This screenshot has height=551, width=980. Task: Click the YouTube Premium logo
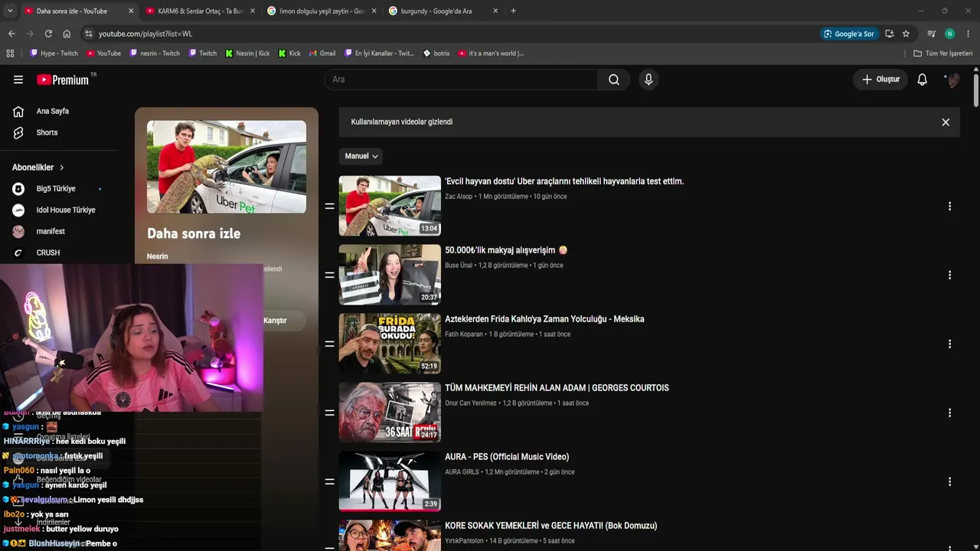63,80
